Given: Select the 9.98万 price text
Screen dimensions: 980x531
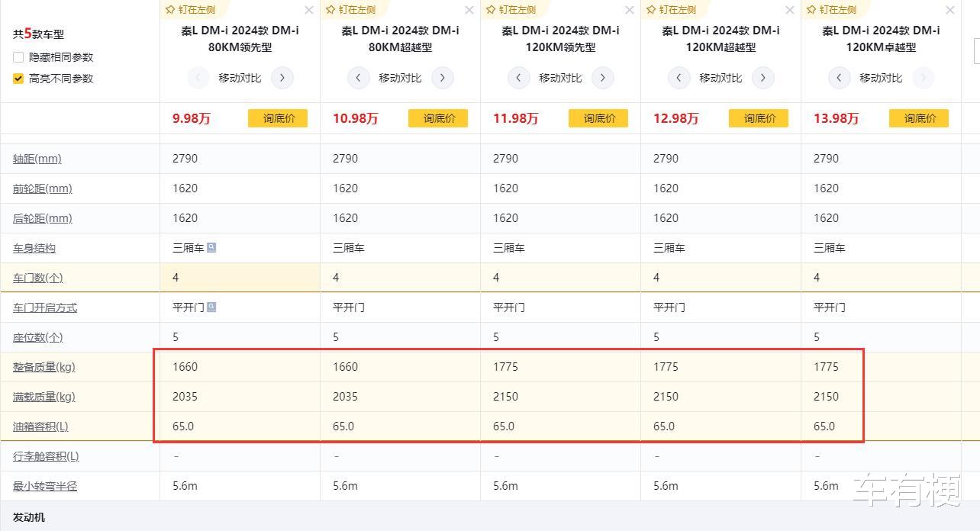Looking at the screenshot, I should (x=192, y=118).
